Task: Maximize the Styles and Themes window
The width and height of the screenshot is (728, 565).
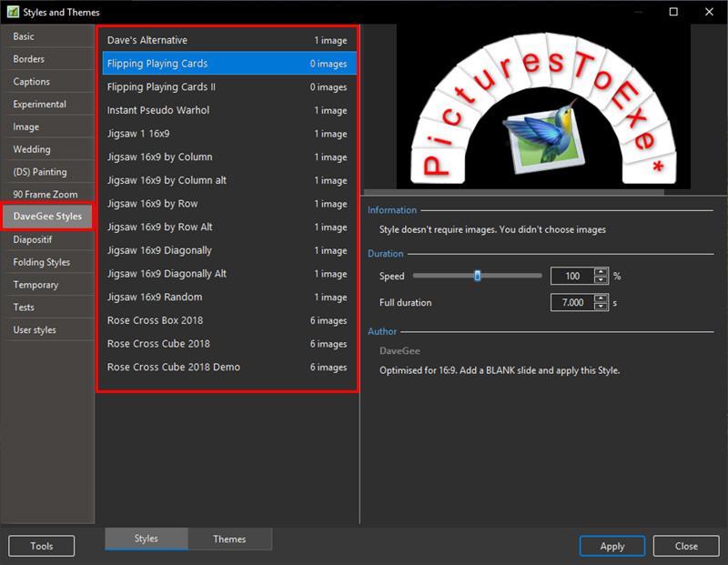Action: click(673, 12)
